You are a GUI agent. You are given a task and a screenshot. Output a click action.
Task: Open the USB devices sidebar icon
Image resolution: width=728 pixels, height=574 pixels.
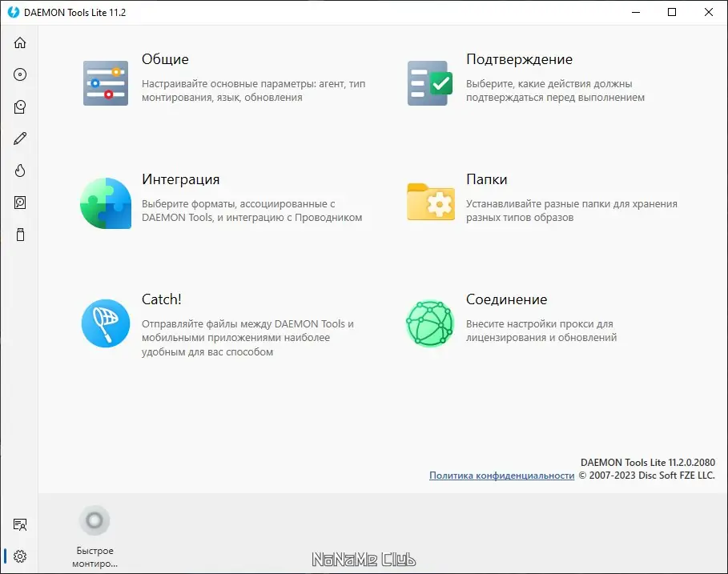pos(20,235)
